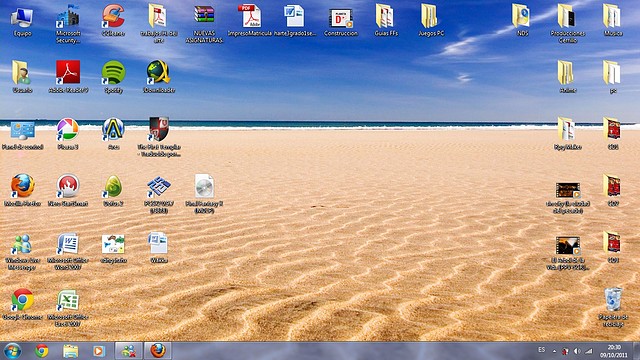Launch the blue PCSX2 emulator shortcut
Viewport: 640px width, 360px height.
click(158, 187)
